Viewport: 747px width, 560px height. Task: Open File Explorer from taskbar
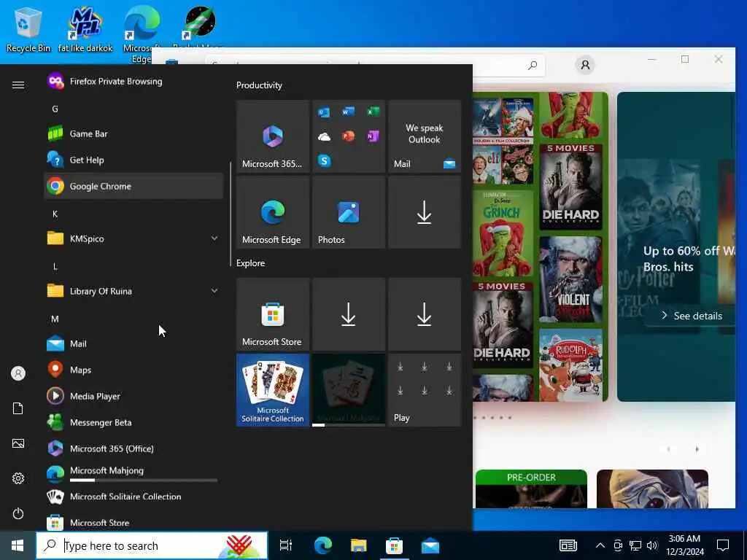358,545
